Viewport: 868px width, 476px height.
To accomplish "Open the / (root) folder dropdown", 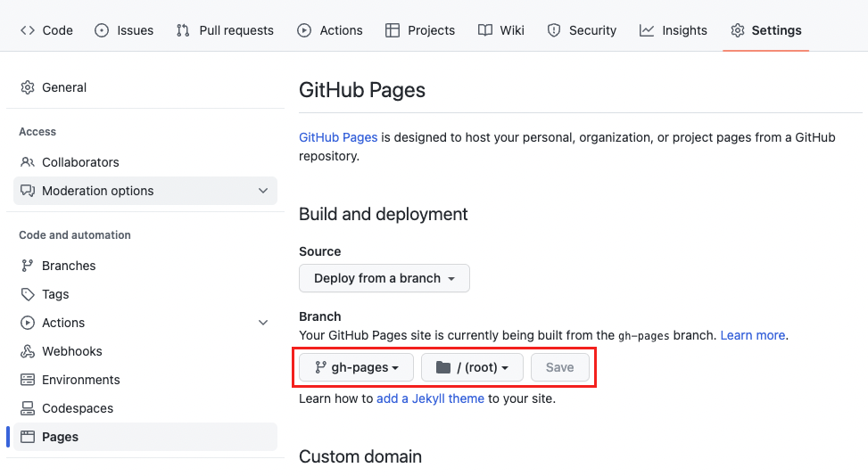I will 472,367.
